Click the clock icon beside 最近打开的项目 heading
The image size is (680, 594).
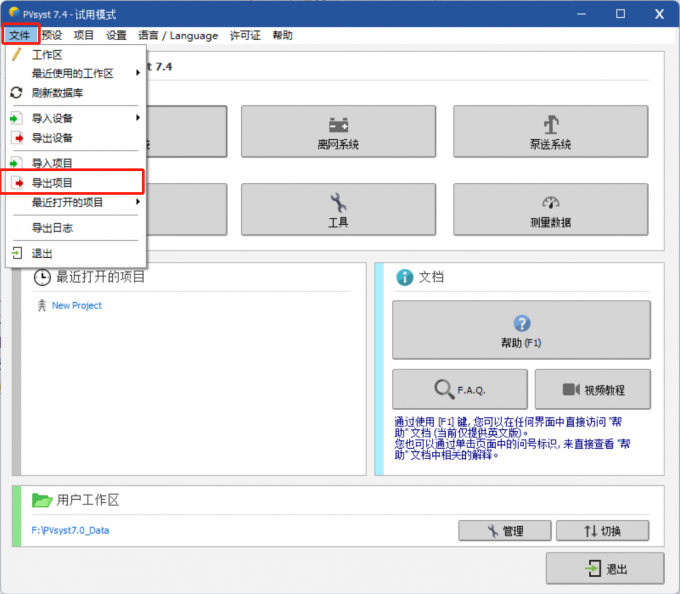(x=42, y=277)
